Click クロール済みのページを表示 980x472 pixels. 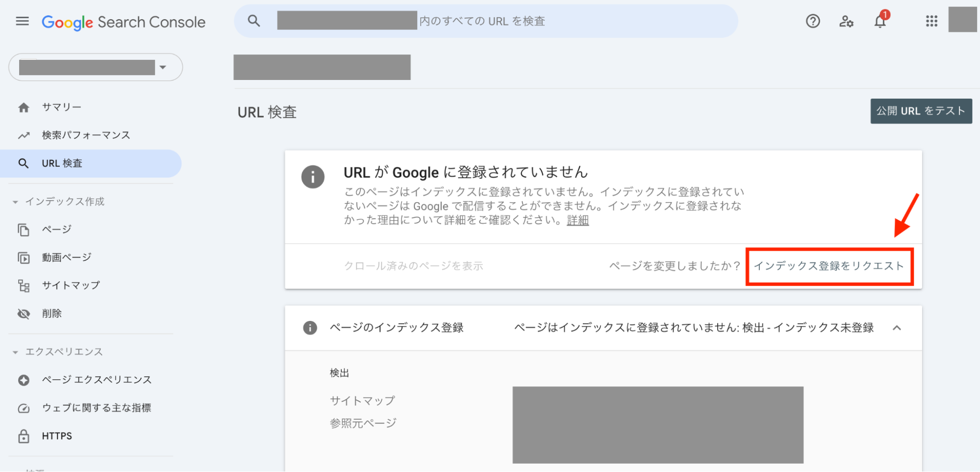413,266
